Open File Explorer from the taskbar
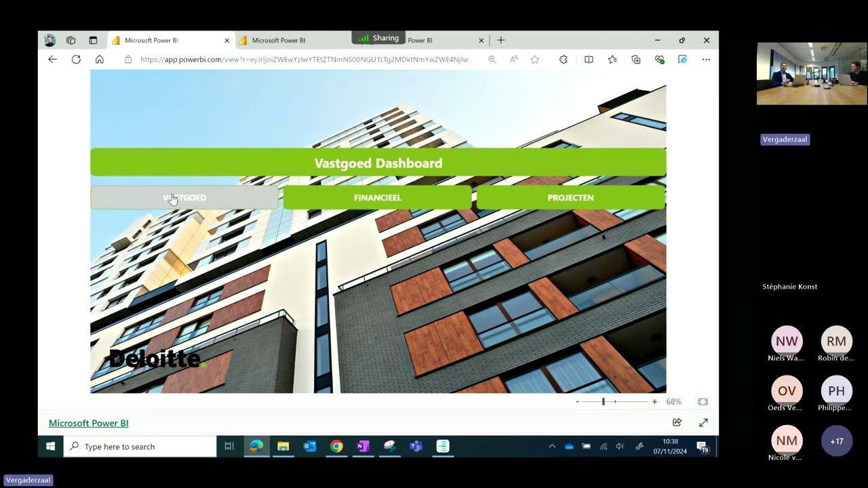The image size is (868, 488). point(283,446)
